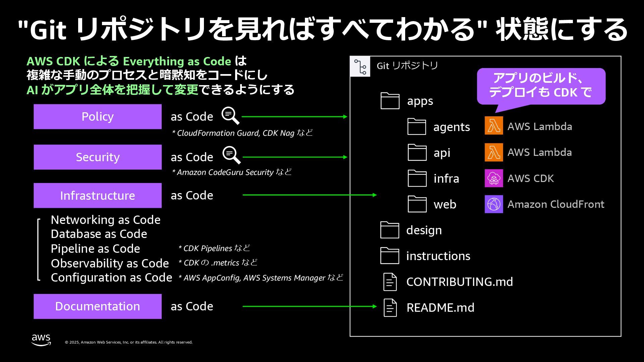The width and height of the screenshot is (644, 362).
Task: Select the web folder icon
Action: point(417,204)
